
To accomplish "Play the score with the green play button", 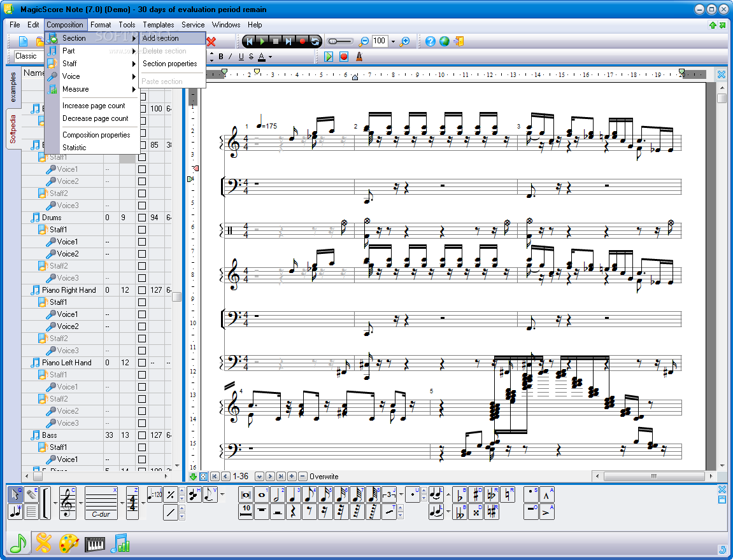I will click(262, 41).
